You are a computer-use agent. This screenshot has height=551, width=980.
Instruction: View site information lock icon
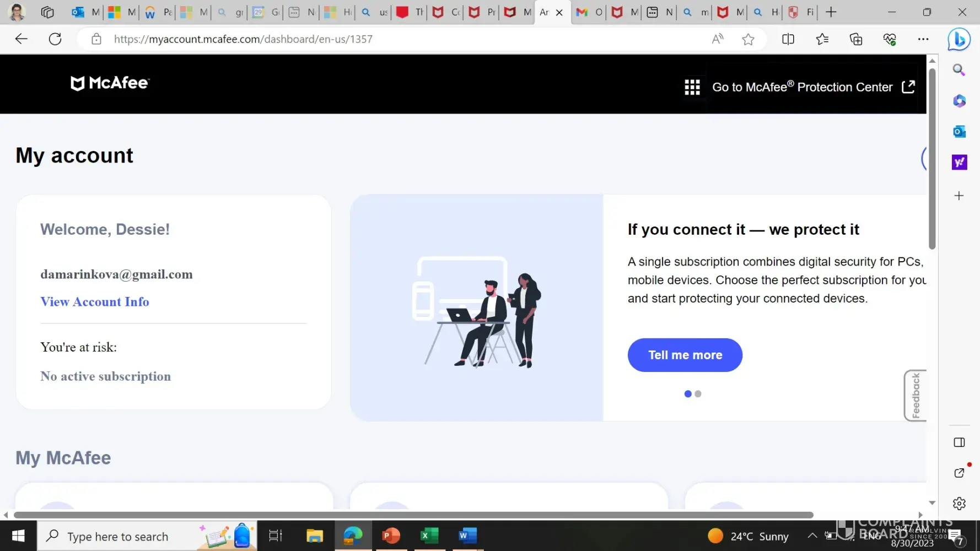(96, 39)
